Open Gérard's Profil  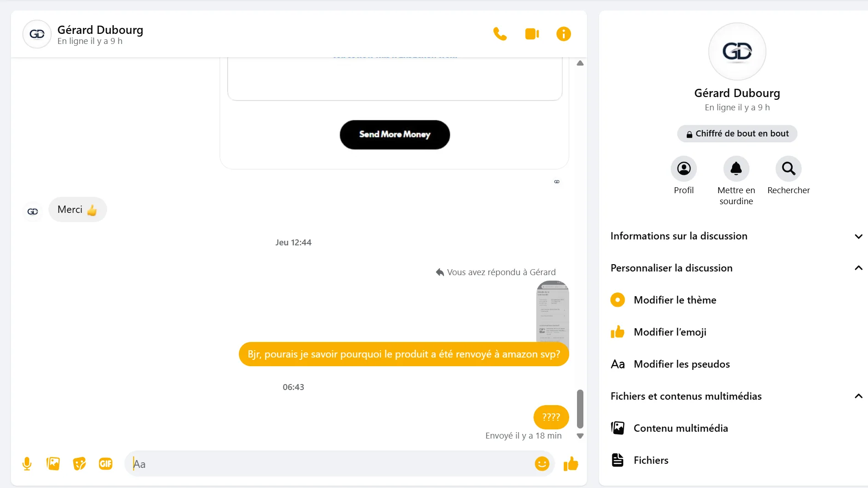684,168
